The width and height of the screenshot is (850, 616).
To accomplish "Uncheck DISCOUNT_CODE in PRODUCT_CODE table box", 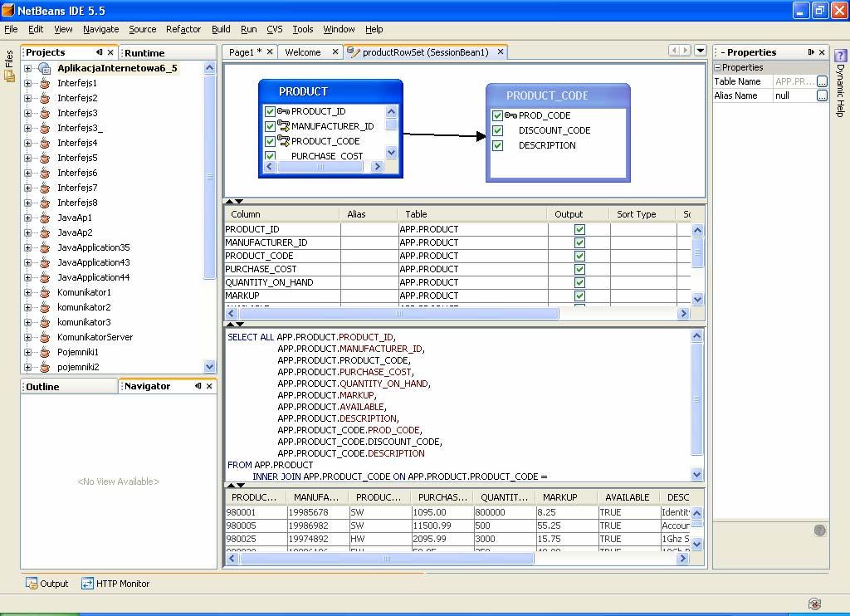I will pyautogui.click(x=498, y=130).
